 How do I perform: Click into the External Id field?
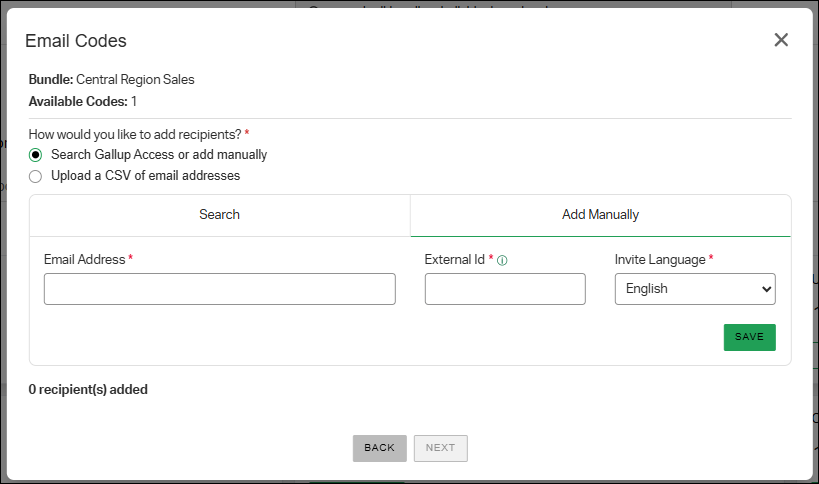tap(505, 289)
